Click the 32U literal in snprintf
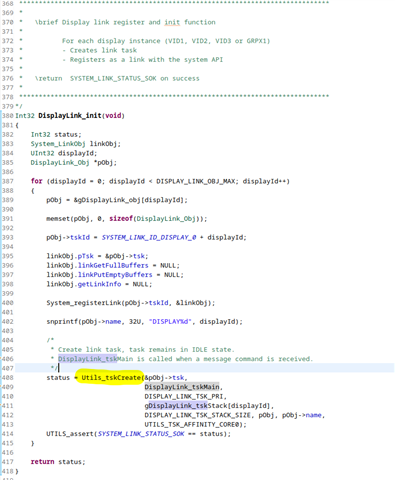 (x=135, y=322)
